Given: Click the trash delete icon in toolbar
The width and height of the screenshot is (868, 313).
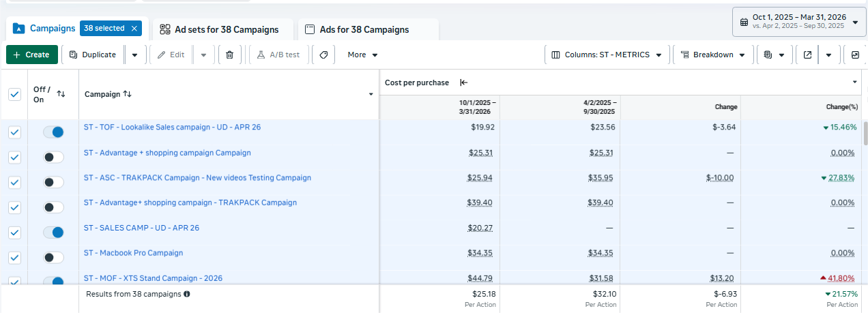Looking at the screenshot, I should click(x=229, y=55).
